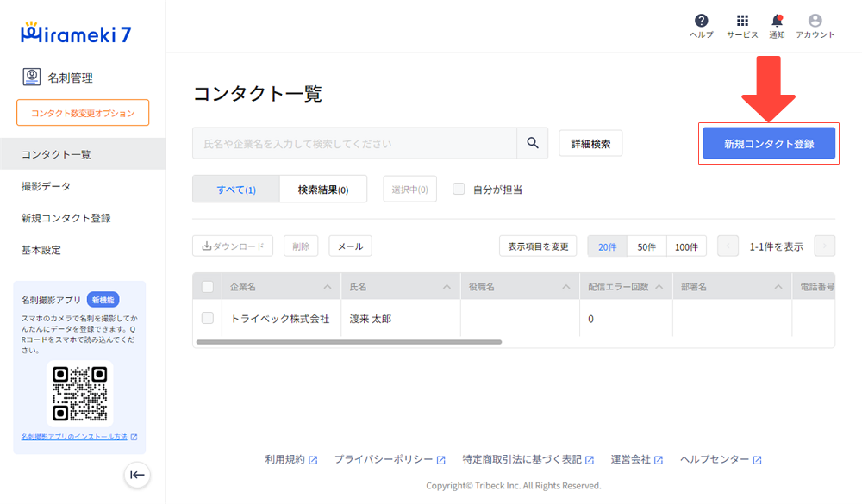
Task: Open 名刺撮影アプリのインストール方法 link
Action: 74,437
